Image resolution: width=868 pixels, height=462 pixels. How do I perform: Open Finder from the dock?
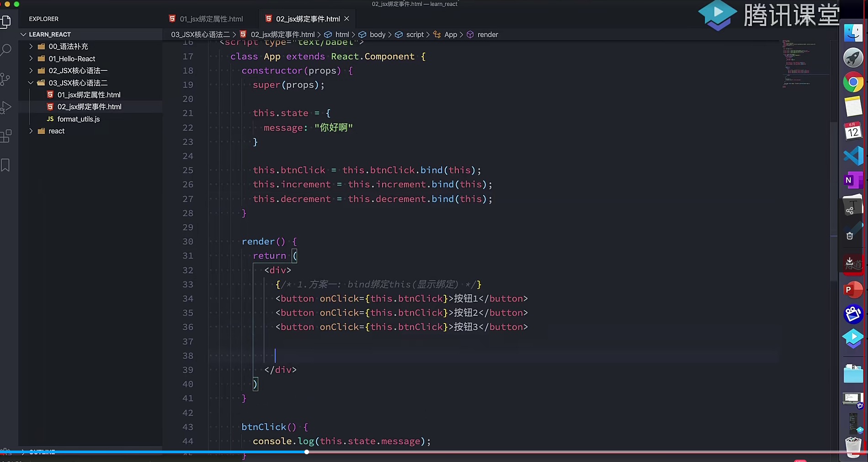pos(853,33)
